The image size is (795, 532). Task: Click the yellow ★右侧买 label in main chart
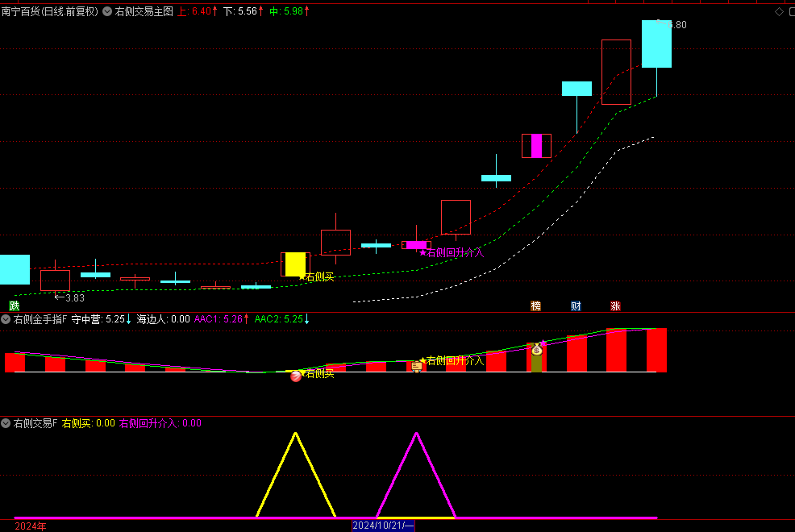316,276
